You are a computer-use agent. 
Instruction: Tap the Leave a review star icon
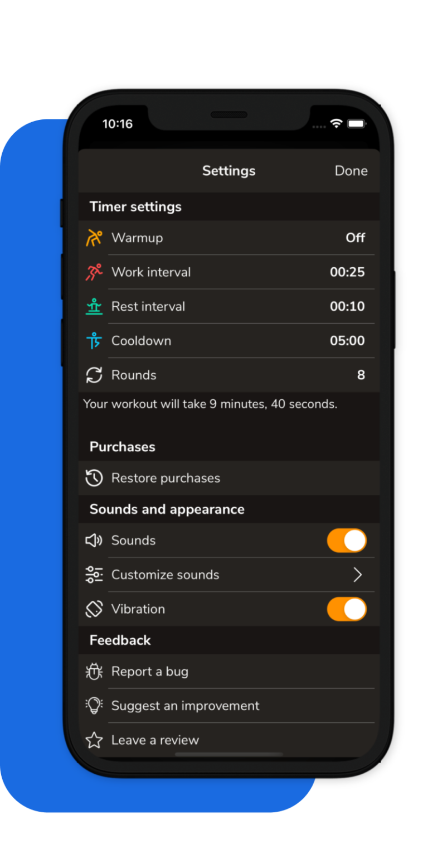94,740
